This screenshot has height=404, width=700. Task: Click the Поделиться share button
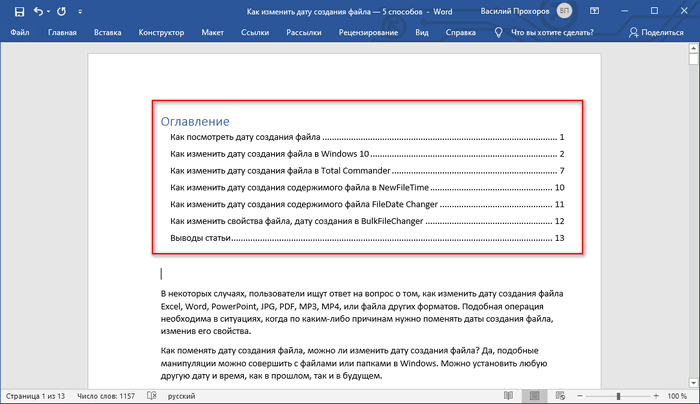(656, 33)
